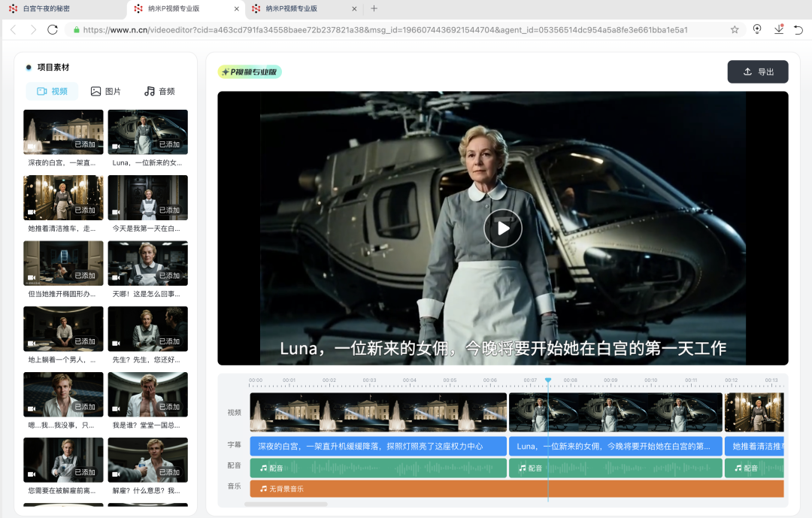This screenshot has width=812, height=518.
Task: Click the address bar URL field
Action: pyautogui.click(x=385, y=30)
